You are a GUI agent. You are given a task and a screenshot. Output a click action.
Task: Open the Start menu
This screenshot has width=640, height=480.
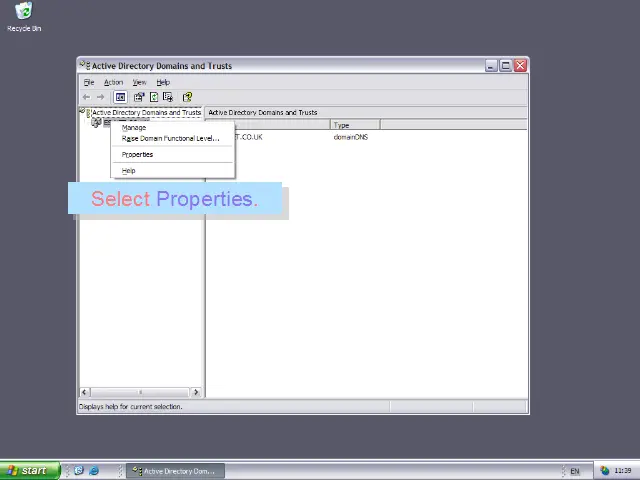tap(30, 471)
